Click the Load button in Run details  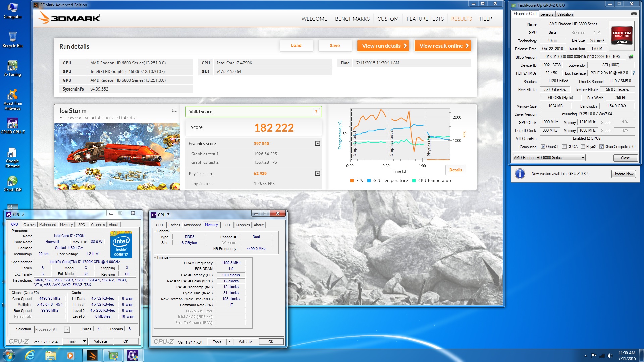pos(296,46)
